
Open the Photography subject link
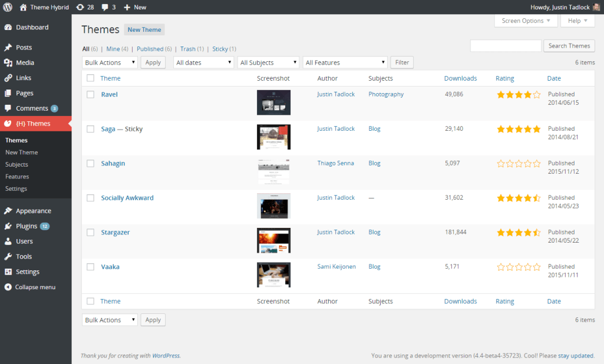(x=386, y=94)
